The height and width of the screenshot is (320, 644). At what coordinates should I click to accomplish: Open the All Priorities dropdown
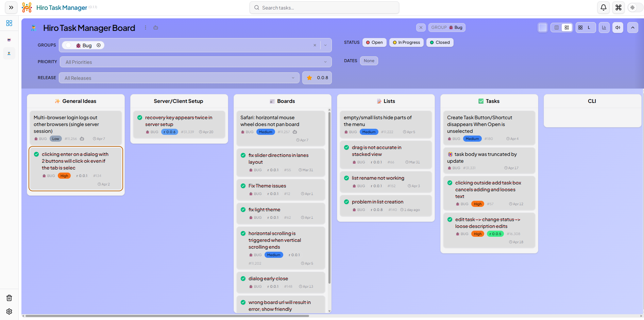pos(196,62)
